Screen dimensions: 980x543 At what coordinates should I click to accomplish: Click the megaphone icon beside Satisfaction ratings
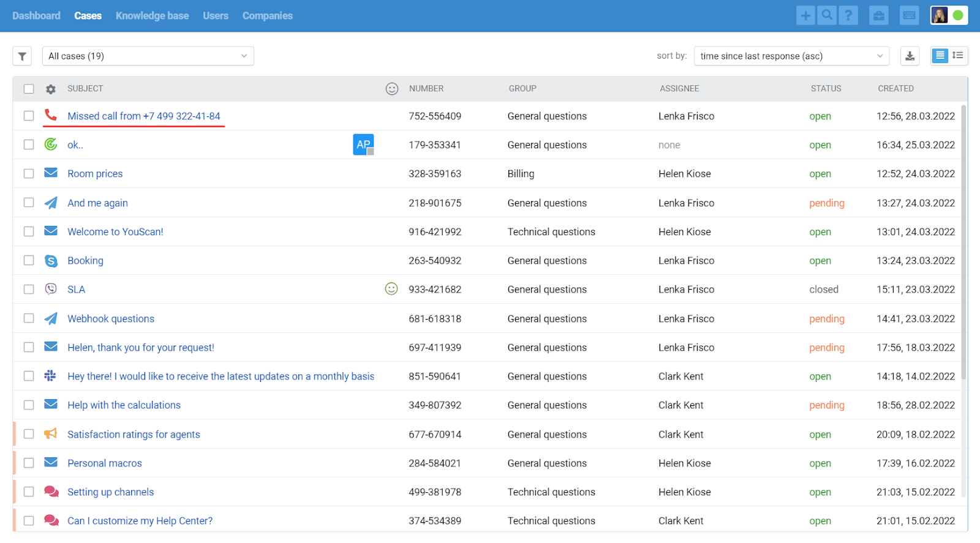tap(51, 433)
